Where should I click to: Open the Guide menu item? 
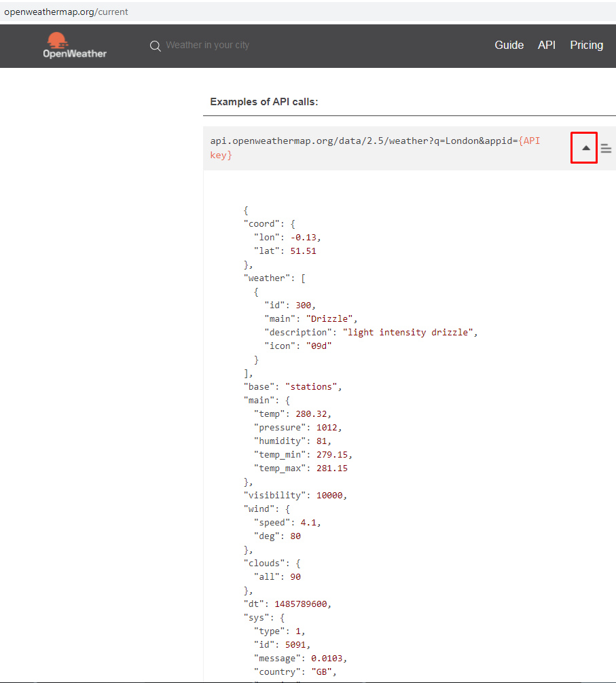click(509, 45)
